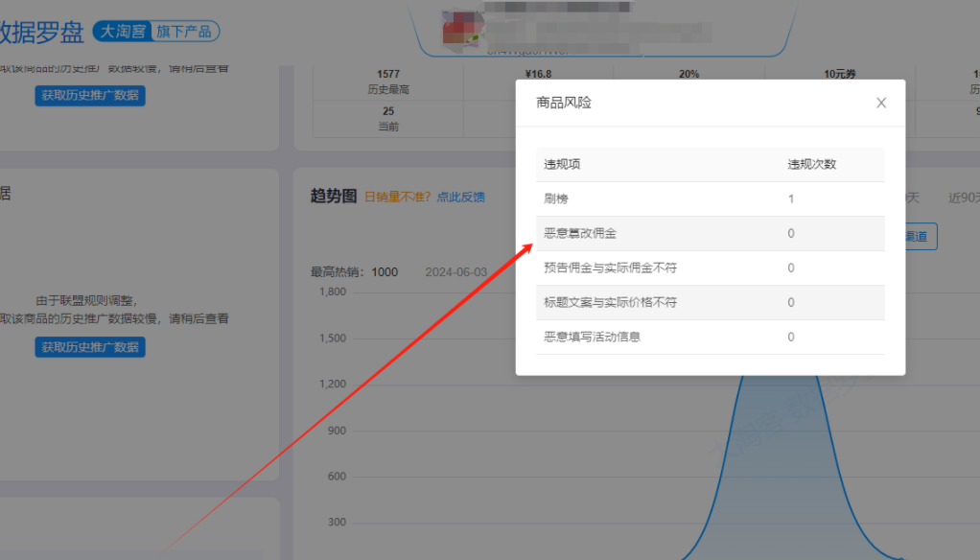980x560 pixels.
Task: Click the 违规项 column header
Action: (x=562, y=164)
